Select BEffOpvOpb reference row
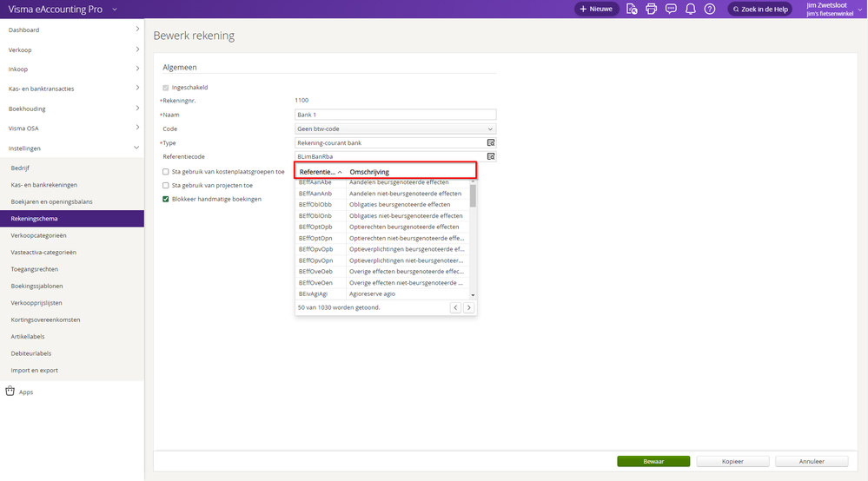 click(x=382, y=249)
